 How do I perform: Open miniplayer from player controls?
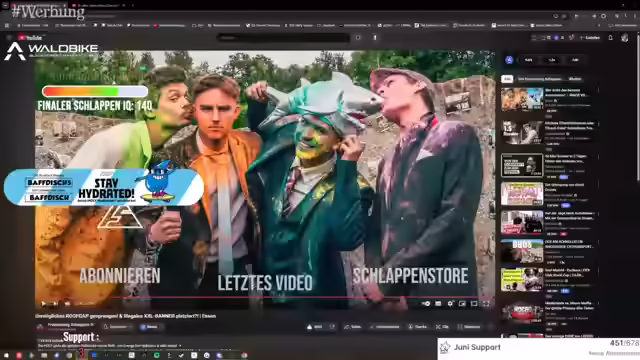(x=462, y=303)
